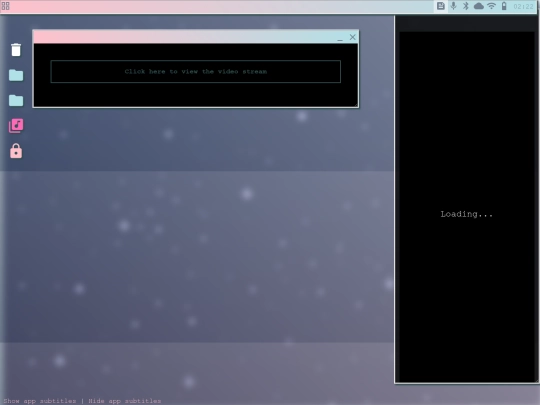540x405 pixels.
Task: Click Hide app subtitles link
Action: [x=124, y=401]
